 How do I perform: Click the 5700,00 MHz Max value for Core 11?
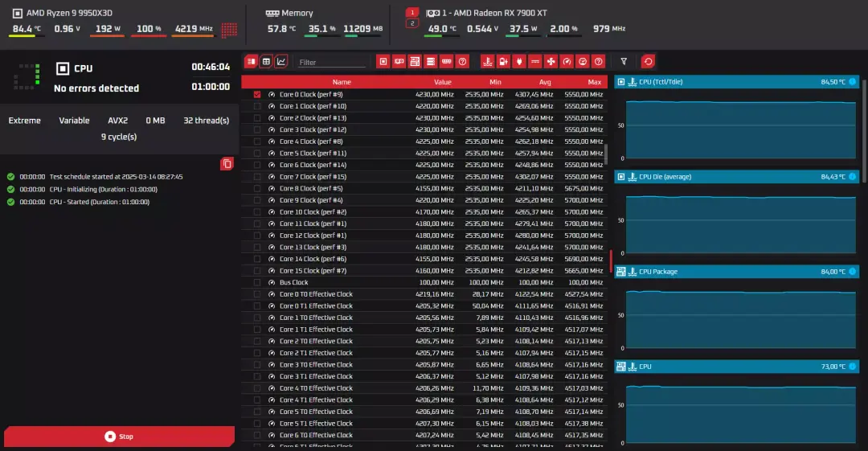583,223
